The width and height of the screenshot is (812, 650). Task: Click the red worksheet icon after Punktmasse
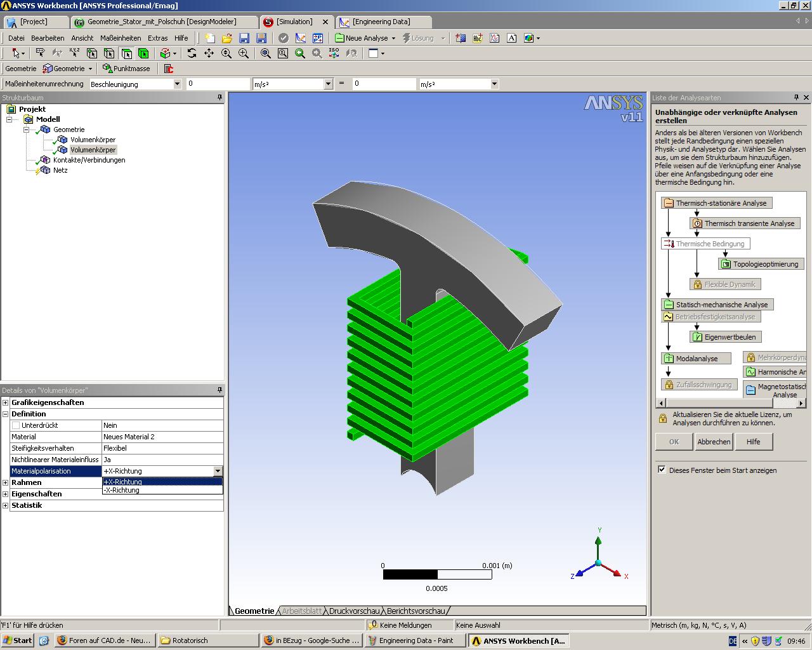168,69
